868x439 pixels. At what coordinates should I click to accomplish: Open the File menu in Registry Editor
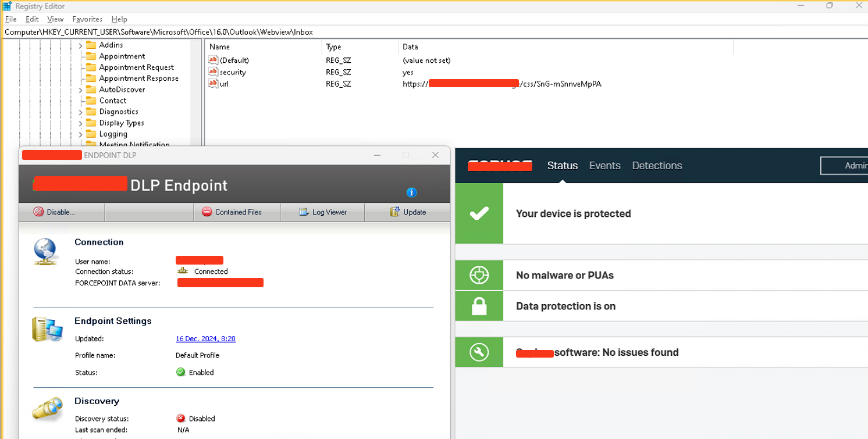click(10, 19)
